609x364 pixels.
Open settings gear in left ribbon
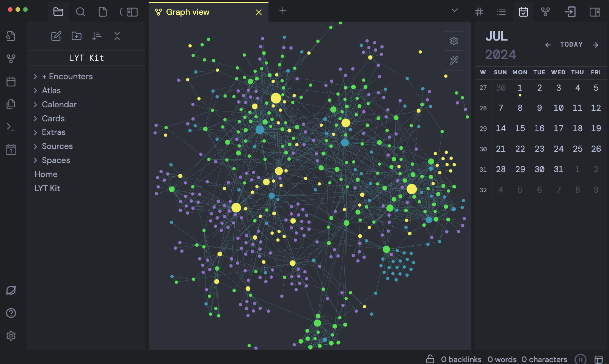click(11, 336)
